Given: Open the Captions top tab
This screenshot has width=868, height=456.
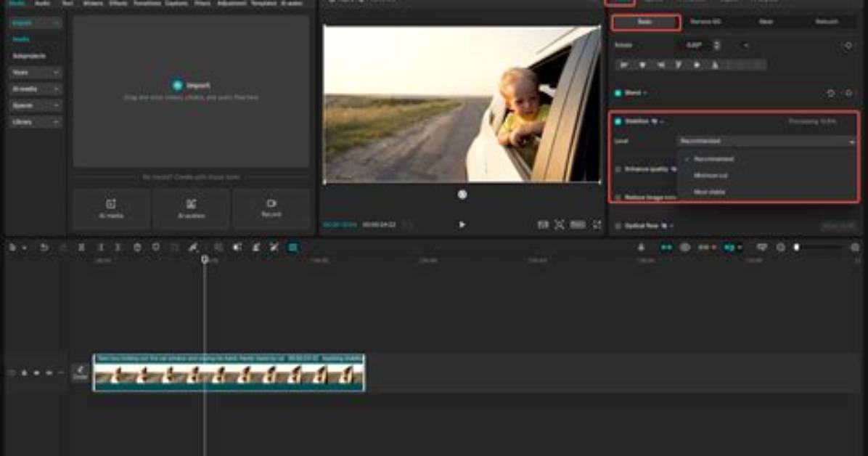Looking at the screenshot, I should [x=176, y=3].
